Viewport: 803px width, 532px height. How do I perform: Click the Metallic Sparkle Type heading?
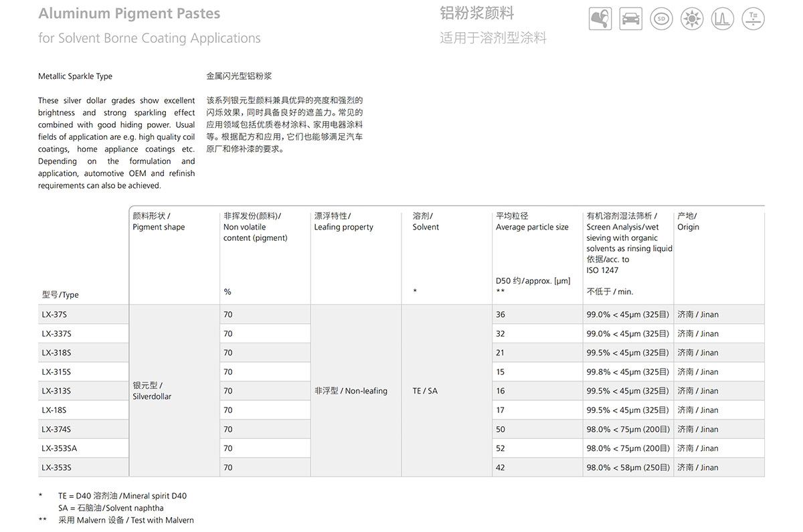tap(75, 76)
